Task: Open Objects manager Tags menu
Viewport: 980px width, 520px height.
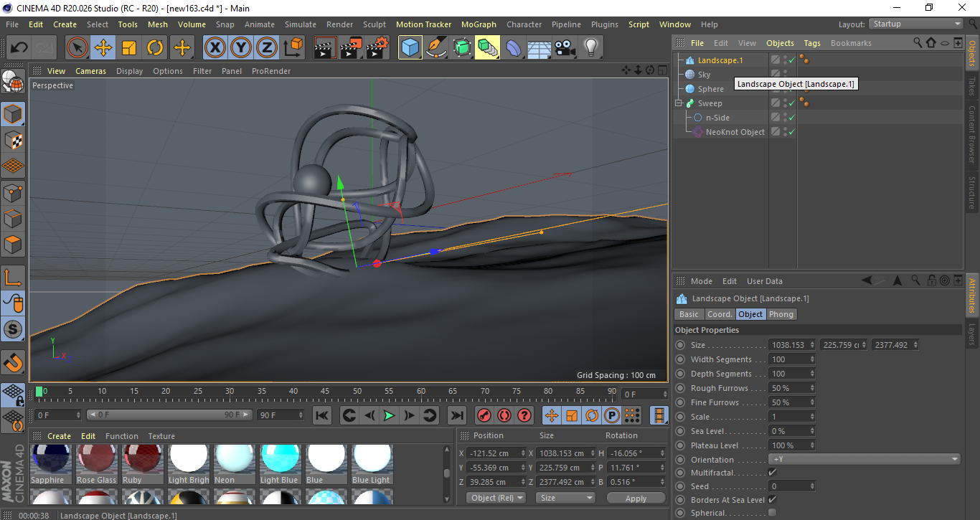Action: click(x=811, y=43)
